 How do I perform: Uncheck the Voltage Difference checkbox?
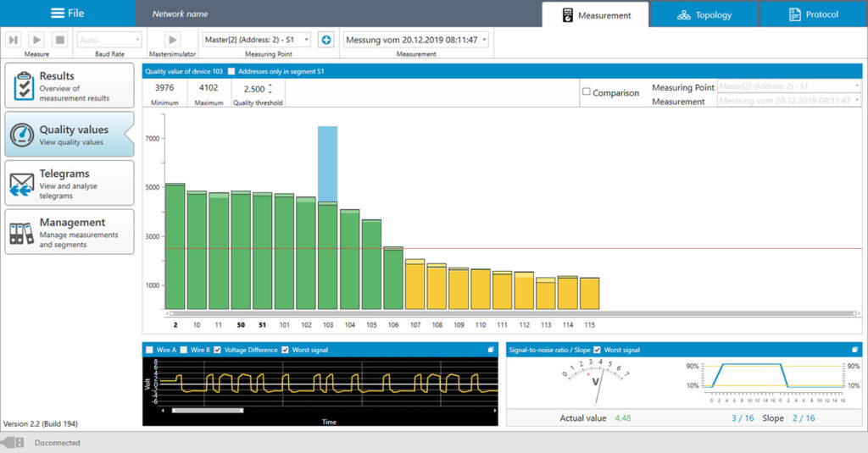pyautogui.click(x=218, y=350)
